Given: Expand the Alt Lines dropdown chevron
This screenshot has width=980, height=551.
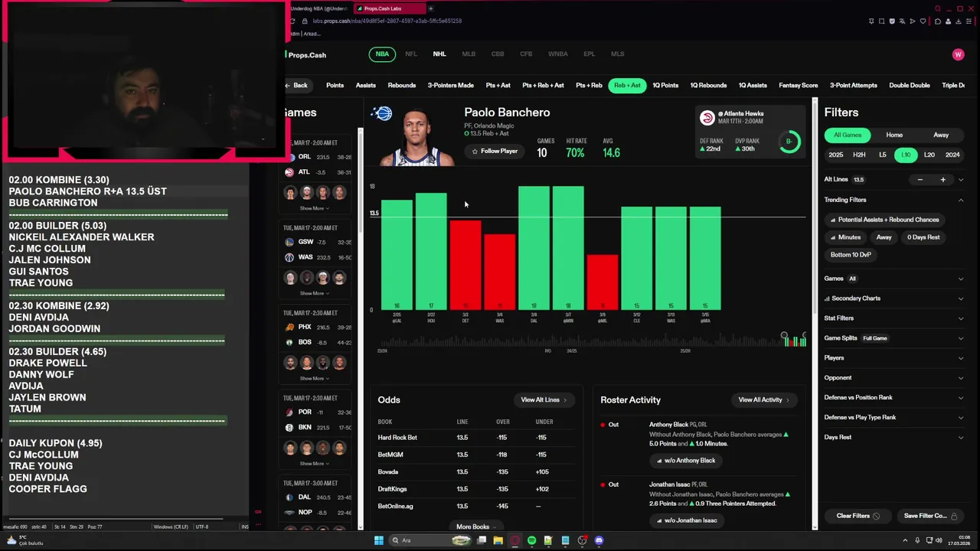Looking at the screenshot, I should [x=961, y=180].
